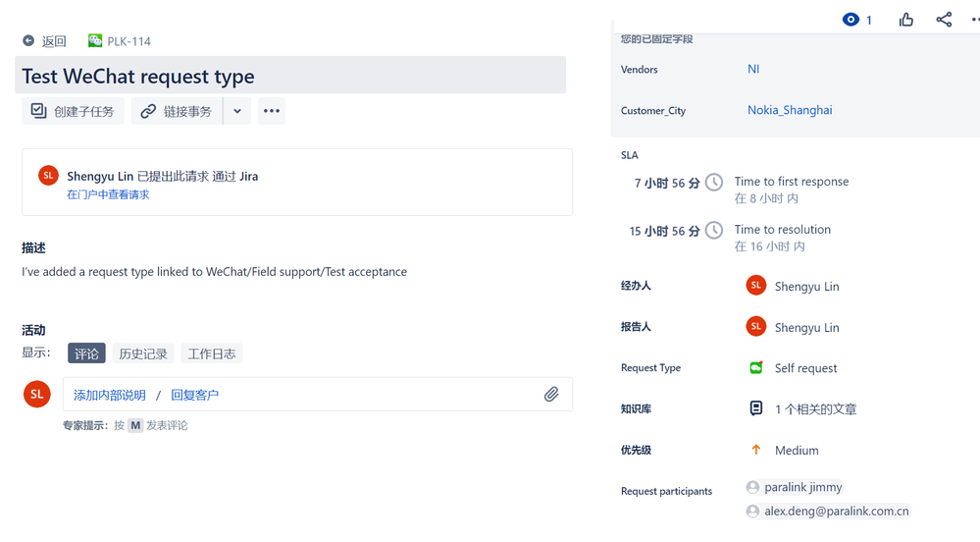The height and width of the screenshot is (542, 980).
Task: Toggle the watch eye icon
Action: (x=851, y=20)
